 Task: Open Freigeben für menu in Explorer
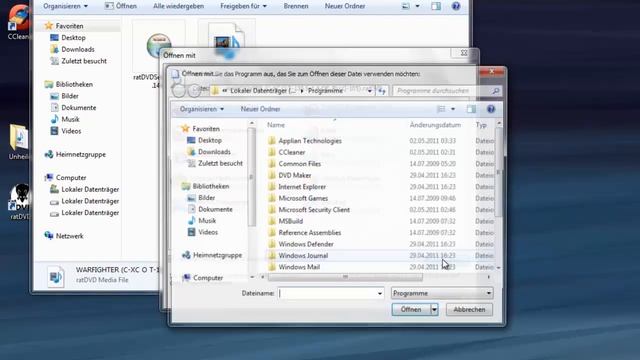point(243,6)
